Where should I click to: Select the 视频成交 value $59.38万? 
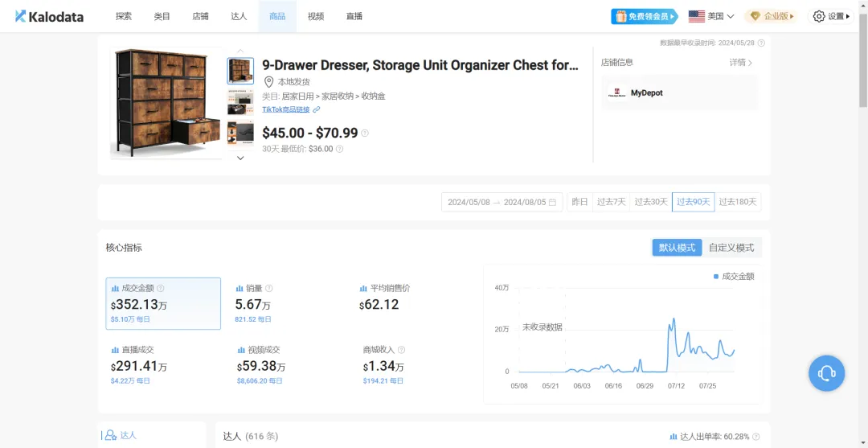click(x=261, y=366)
